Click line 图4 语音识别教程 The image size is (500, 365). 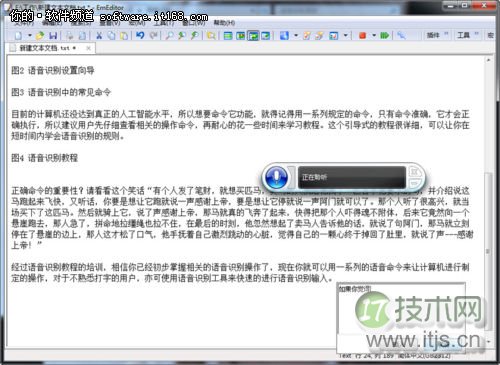(45, 158)
